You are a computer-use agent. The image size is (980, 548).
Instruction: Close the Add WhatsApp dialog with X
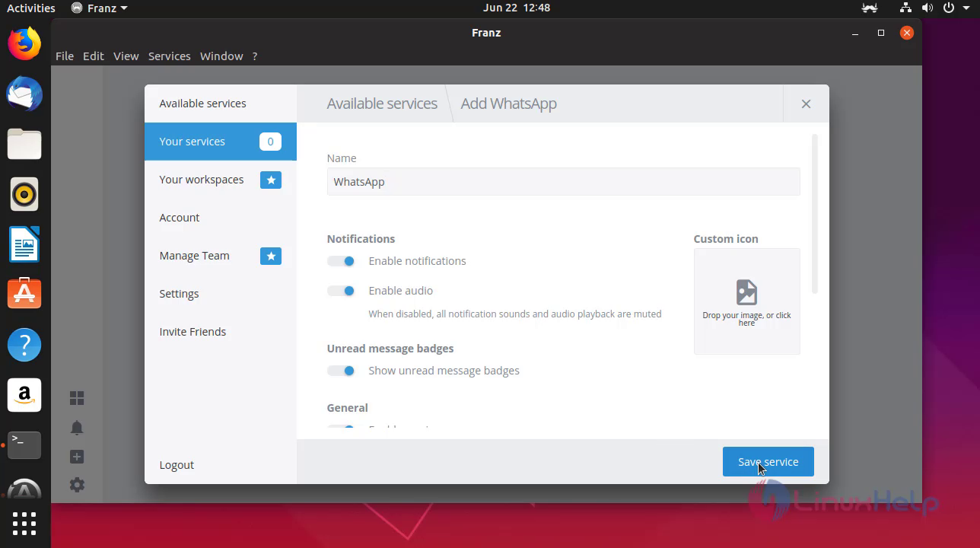pyautogui.click(x=806, y=104)
